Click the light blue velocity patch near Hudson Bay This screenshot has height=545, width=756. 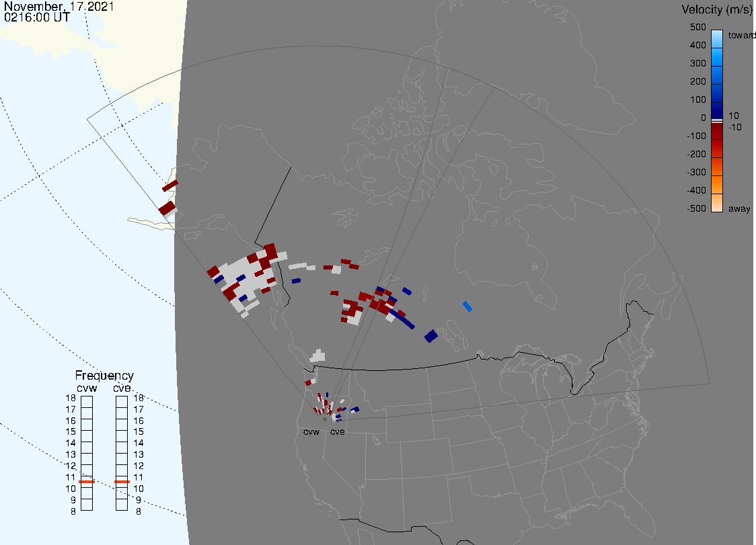point(467,306)
